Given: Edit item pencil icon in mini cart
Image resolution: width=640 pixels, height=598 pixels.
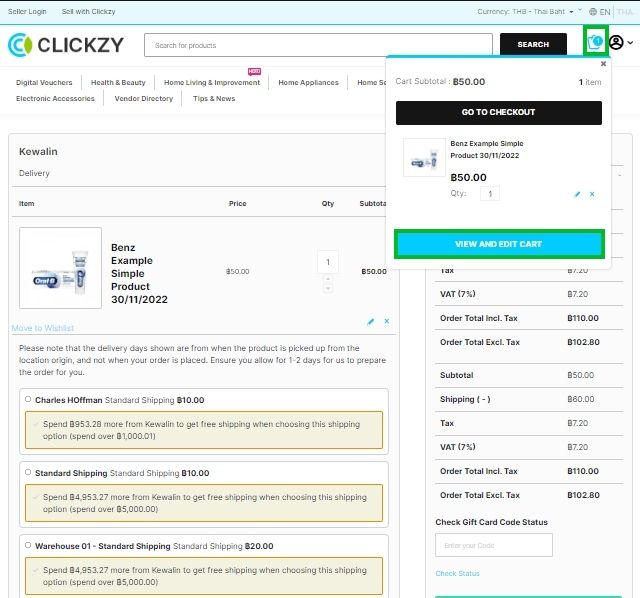Looking at the screenshot, I should coord(577,194).
